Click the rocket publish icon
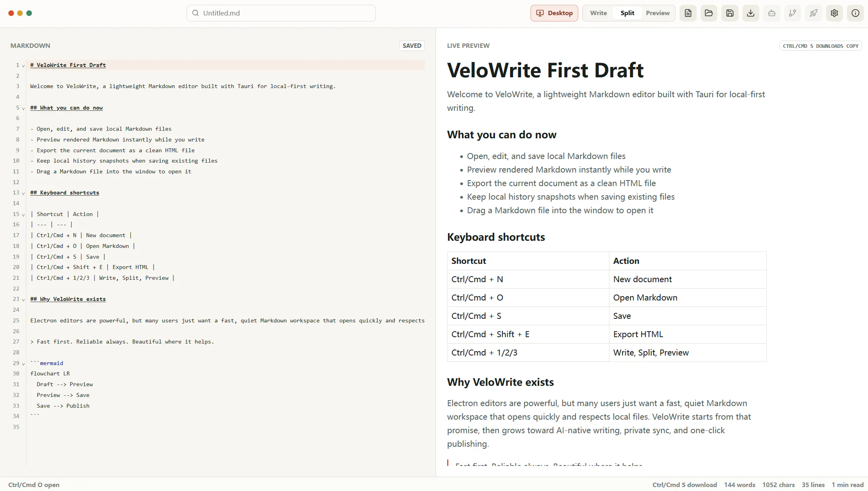Viewport: 868px width, 491px height. point(813,13)
